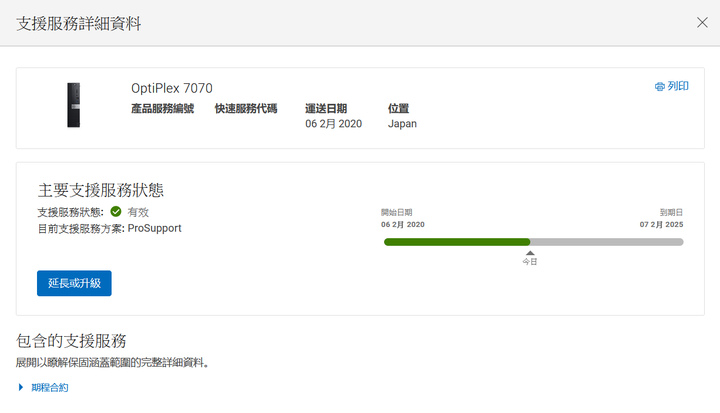Click the 有效 status text

point(138,212)
